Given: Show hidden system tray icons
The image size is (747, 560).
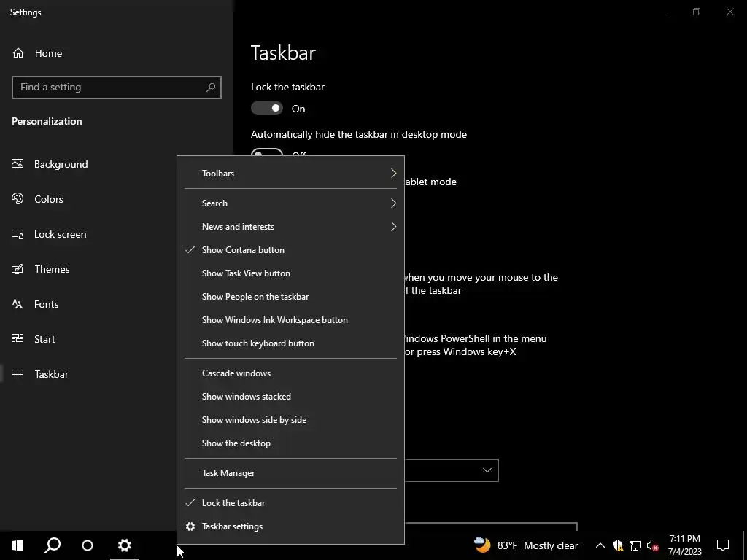Looking at the screenshot, I should point(600,545).
